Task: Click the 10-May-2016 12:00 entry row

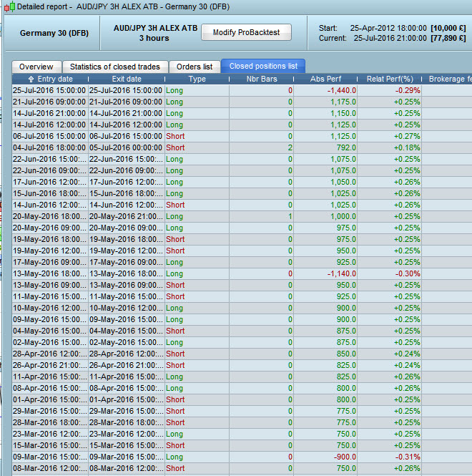Action: click(242, 308)
